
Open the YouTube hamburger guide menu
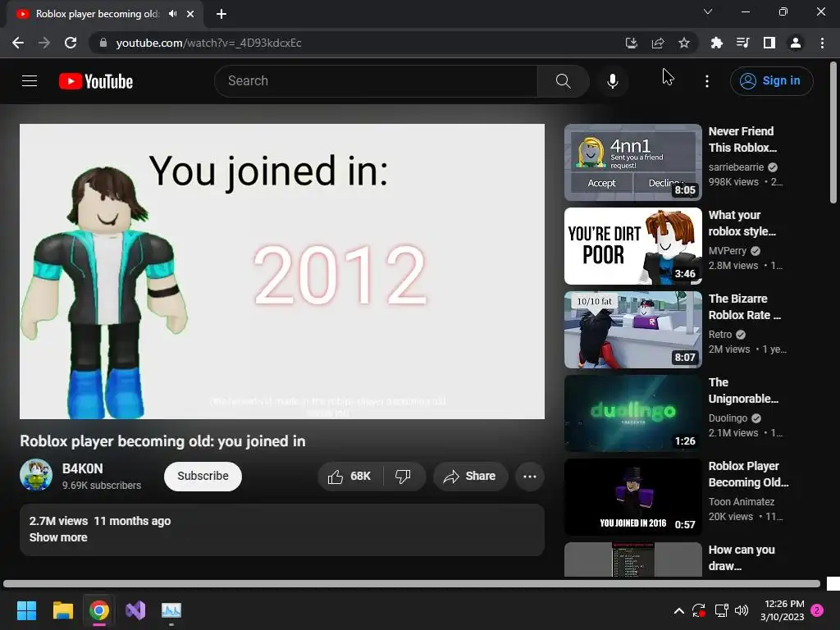tap(30, 81)
